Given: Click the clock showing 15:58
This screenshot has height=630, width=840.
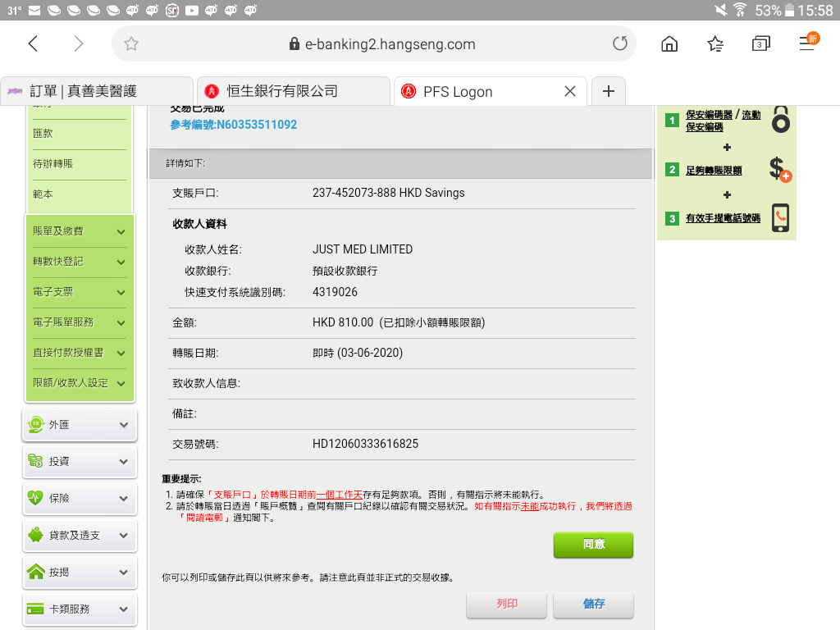Looking at the screenshot, I should pyautogui.click(x=815, y=10).
